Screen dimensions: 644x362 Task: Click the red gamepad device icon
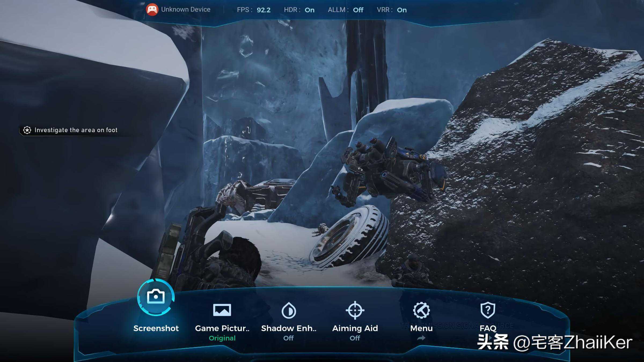(152, 10)
